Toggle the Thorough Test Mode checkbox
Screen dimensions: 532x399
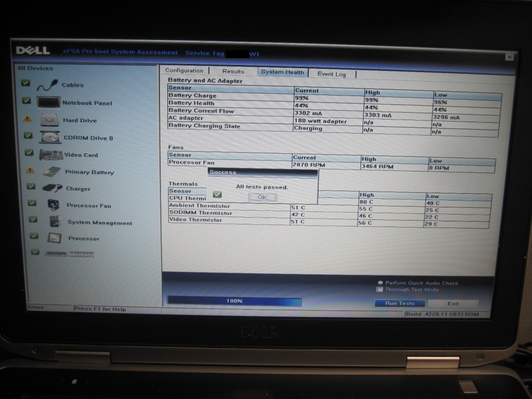[x=380, y=290]
